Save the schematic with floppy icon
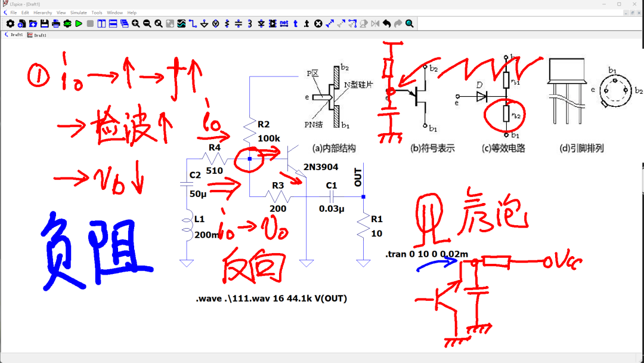Screen dimensions: 644x363 [x=44, y=24]
